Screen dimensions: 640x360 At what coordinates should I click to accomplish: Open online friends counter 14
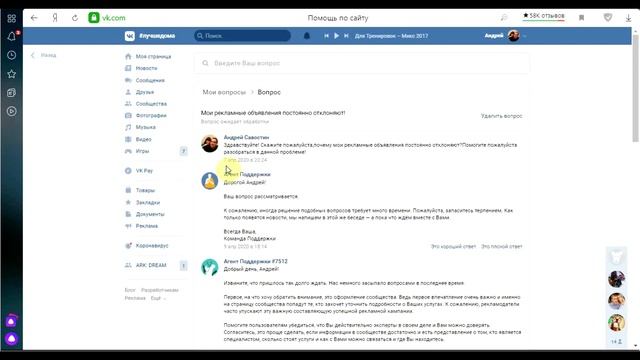click(616, 341)
